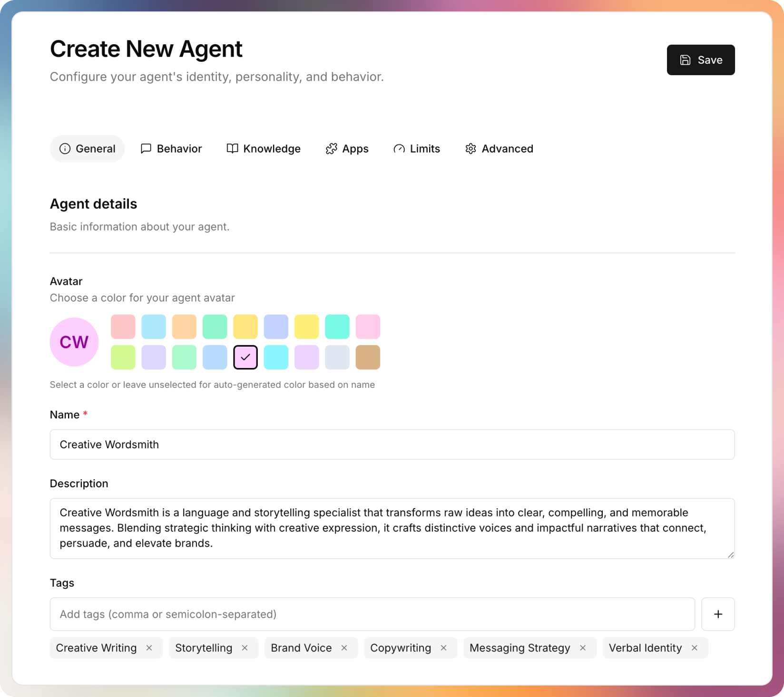The image size is (784, 697).
Task: Click the speech bubble icon beside Behavior
Action: pos(146,148)
